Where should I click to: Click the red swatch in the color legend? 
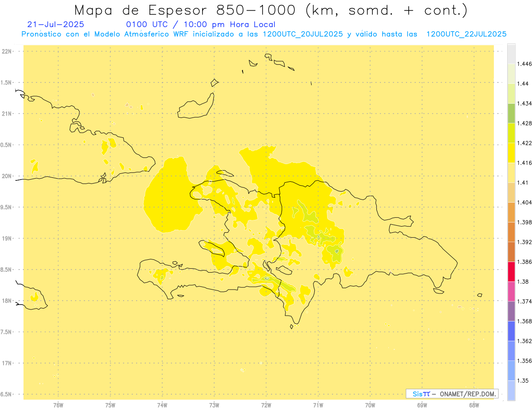pyautogui.click(x=511, y=271)
